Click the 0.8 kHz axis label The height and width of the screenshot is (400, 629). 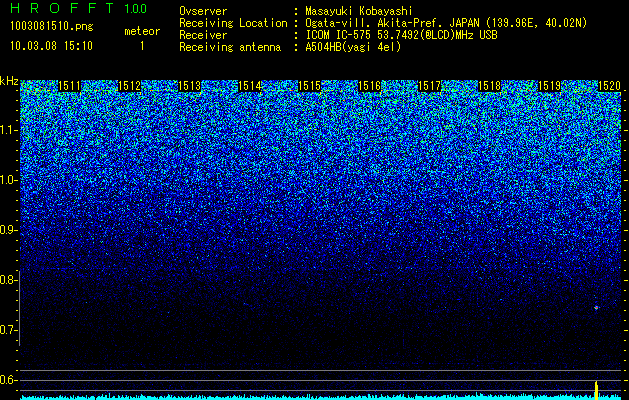click(8, 280)
